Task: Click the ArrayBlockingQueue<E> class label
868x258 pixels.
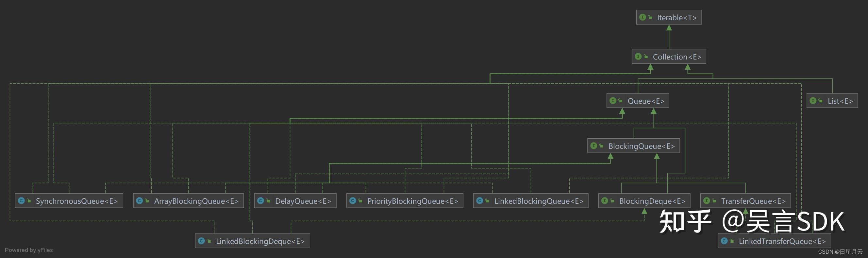Action: 196,201
